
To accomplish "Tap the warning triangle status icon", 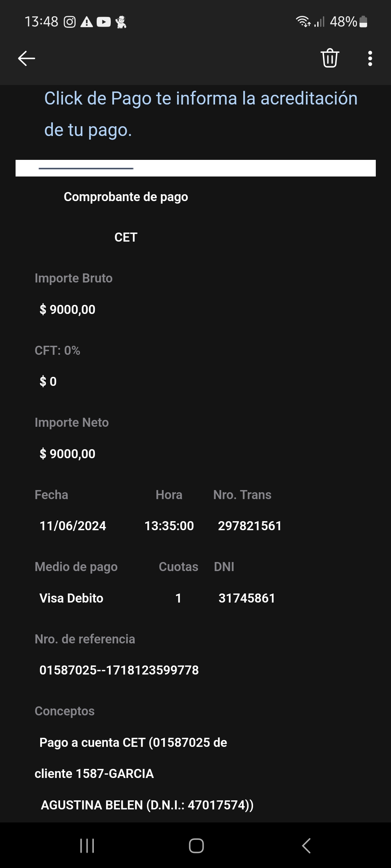I will tap(87, 22).
